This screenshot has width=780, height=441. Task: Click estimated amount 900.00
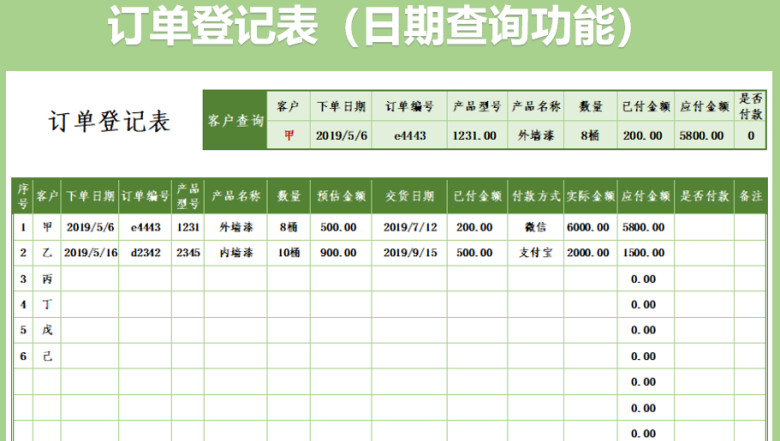click(341, 253)
